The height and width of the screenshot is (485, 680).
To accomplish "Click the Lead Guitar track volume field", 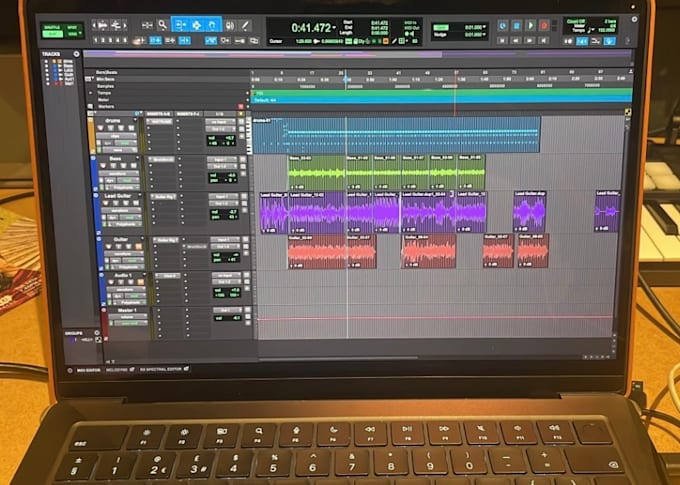I will (224, 211).
